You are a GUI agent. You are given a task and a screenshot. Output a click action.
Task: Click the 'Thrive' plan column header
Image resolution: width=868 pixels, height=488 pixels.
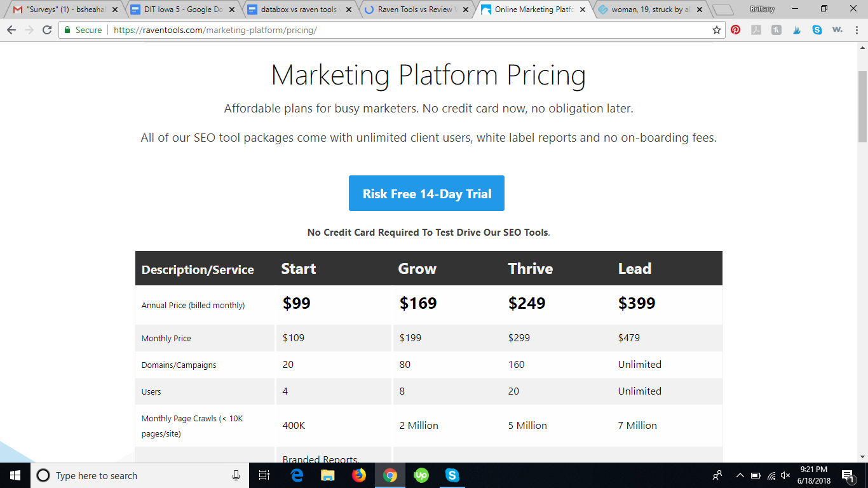[x=531, y=269]
